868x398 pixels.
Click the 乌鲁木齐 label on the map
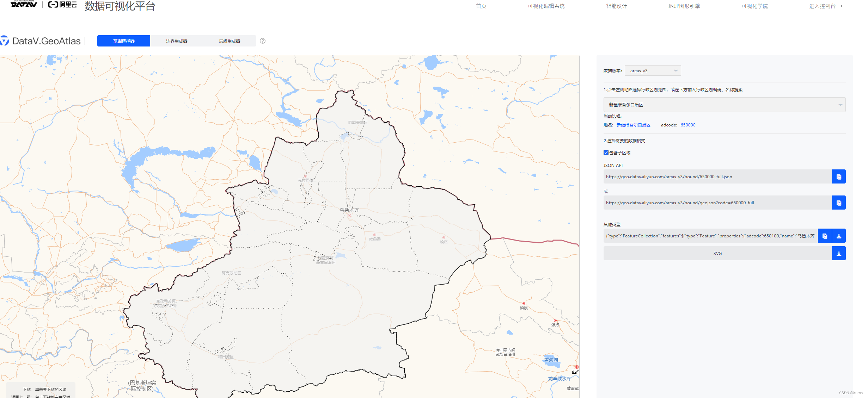point(349,210)
